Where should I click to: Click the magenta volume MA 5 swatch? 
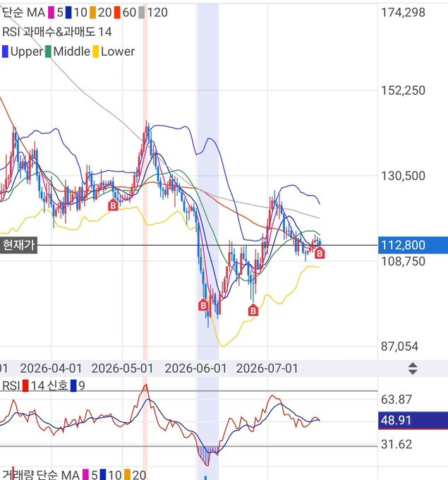pos(86,475)
